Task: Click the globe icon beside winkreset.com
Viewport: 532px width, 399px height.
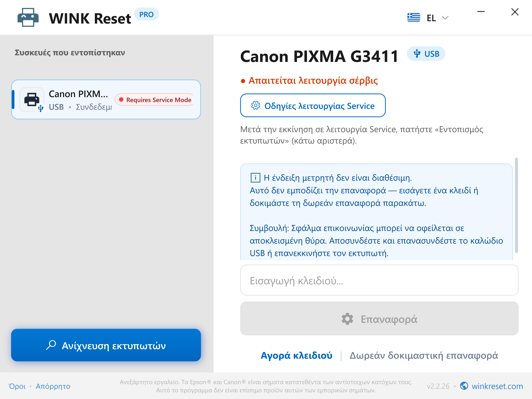Action: click(x=464, y=386)
